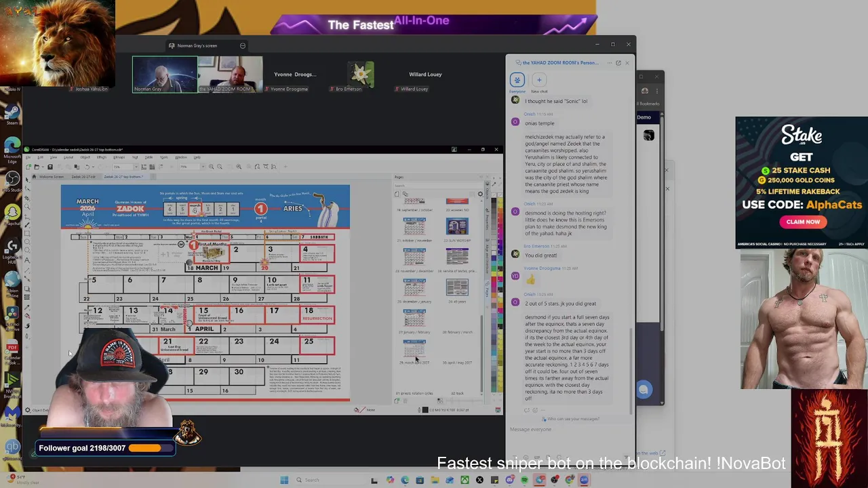Image resolution: width=868 pixels, height=488 pixels.
Task: Select the Everyone chat icon in Zoom
Action: pyautogui.click(x=517, y=80)
